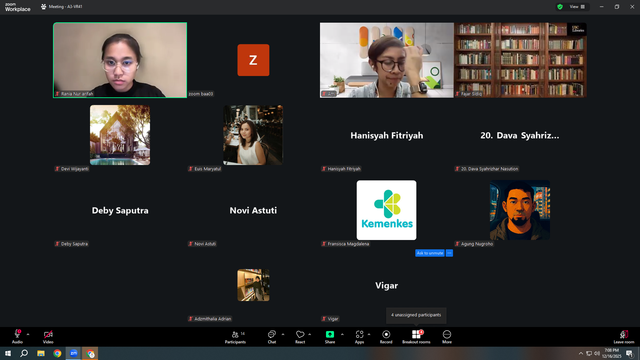
Task: Expand the arrow next to Apps
Action: coord(369,334)
